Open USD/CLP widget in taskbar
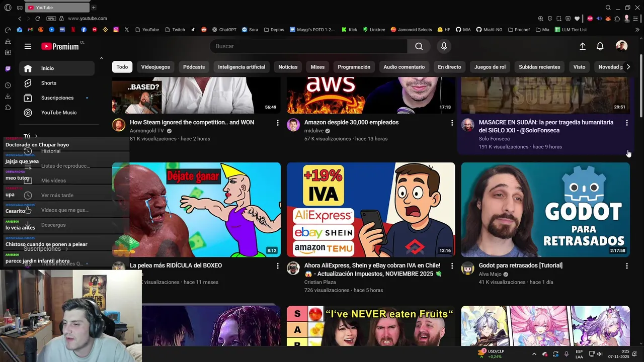This screenshot has height=362, width=644. tap(492, 354)
